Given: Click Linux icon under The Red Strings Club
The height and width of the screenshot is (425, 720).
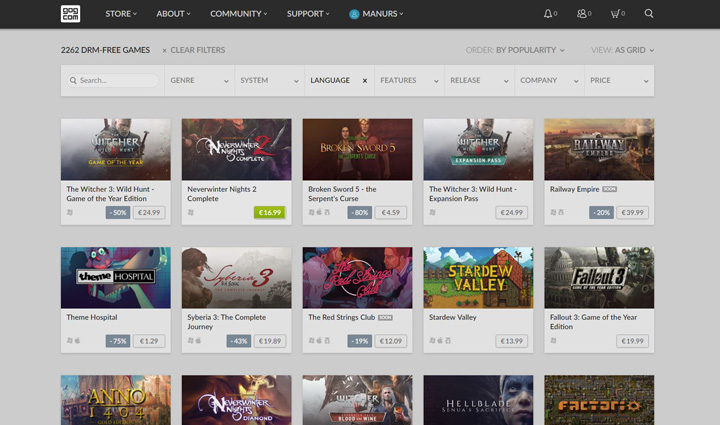Looking at the screenshot, I should (x=327, y=341).
